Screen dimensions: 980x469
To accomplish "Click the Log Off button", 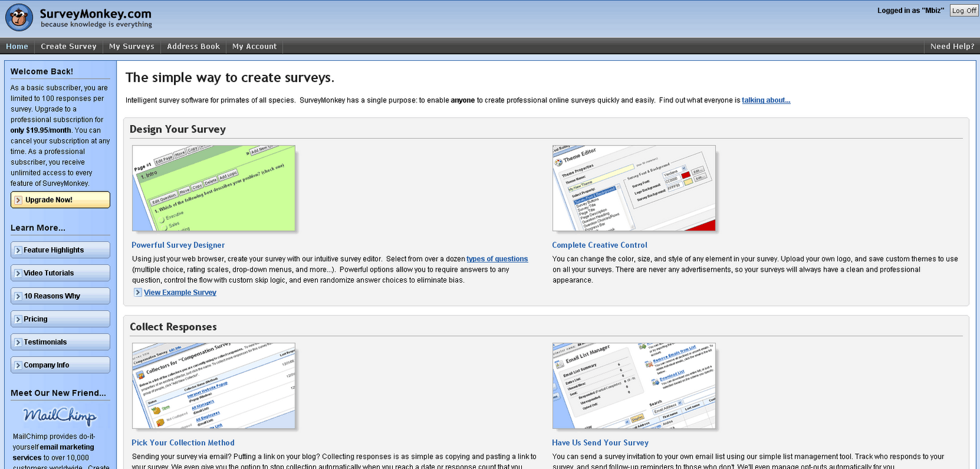I will point(964,10).
